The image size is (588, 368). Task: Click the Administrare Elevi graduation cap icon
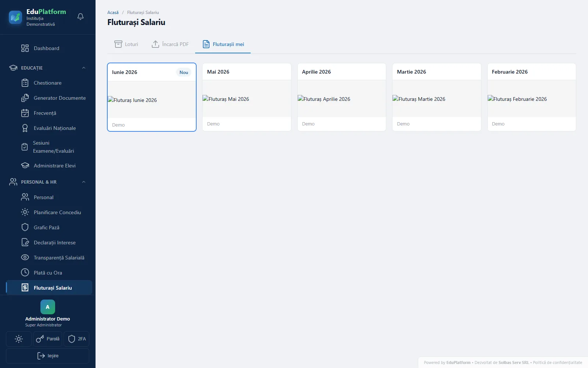(x=25, y=166)
